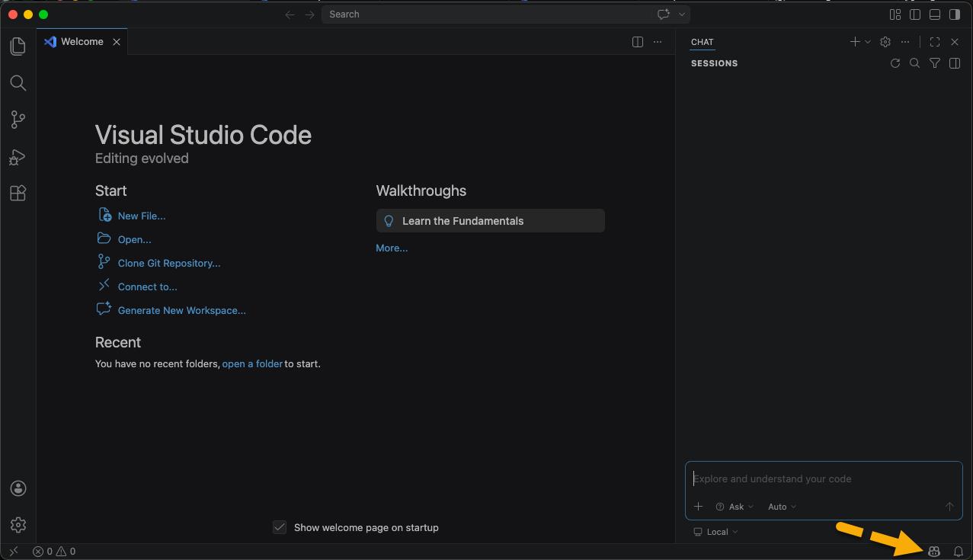
Task: Filter chat sessions with funnel icon
Action: coord(935,63)
